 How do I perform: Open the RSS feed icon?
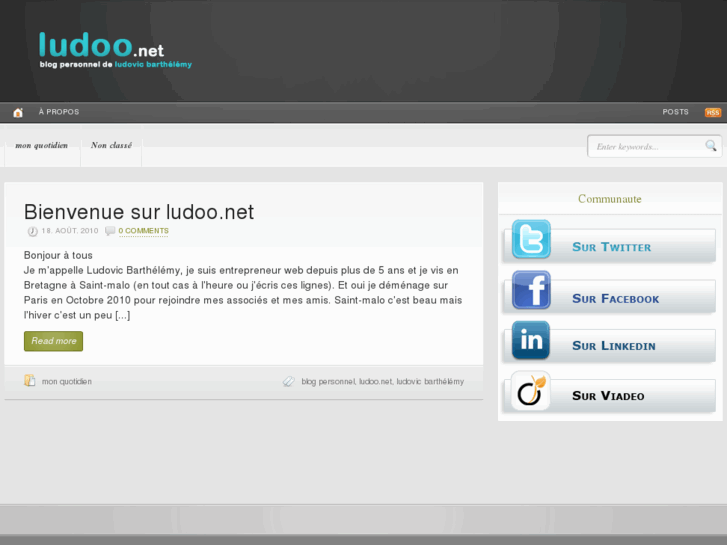(713, 112)
